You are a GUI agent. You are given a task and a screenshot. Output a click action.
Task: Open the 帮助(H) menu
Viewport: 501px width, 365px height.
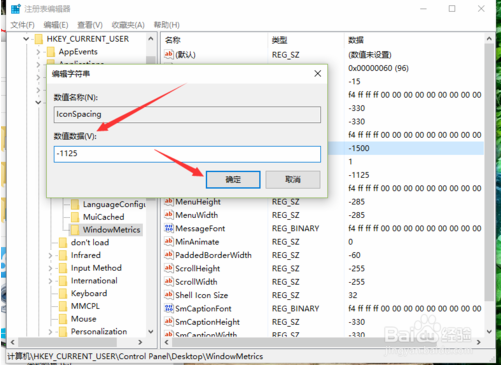coord(166,25)
